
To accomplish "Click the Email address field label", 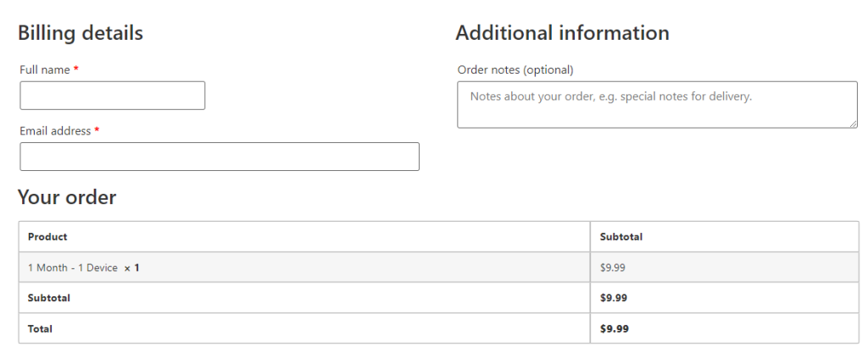I will click(54, 131).
